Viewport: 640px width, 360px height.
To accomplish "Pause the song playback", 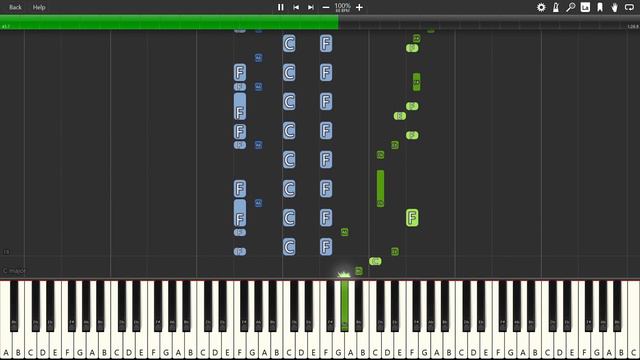I will 280,7.
